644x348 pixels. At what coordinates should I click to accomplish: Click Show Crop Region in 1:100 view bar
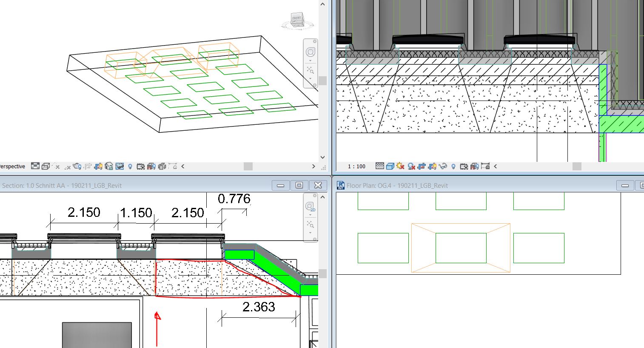(x=432, y=167)
